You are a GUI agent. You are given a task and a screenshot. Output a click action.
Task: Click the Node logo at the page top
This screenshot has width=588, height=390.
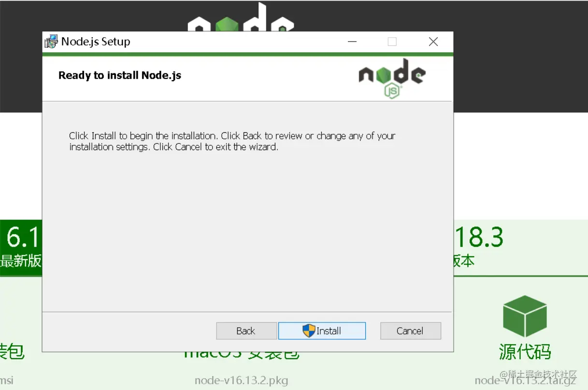click(x=241, y=17)
